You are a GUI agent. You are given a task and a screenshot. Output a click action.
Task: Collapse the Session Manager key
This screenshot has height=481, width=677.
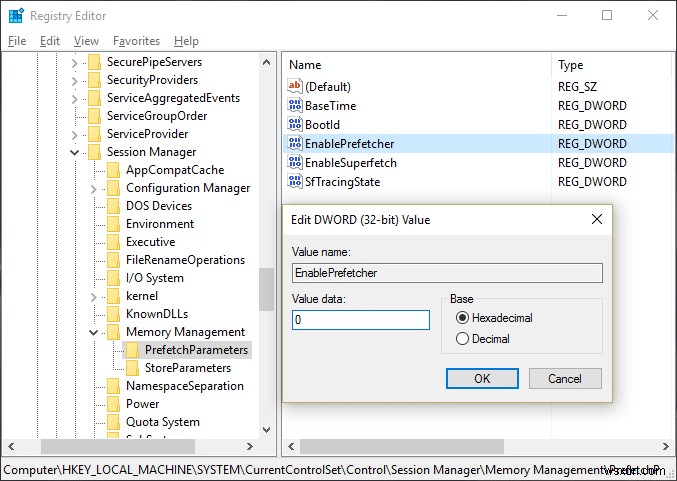(75, 152)
